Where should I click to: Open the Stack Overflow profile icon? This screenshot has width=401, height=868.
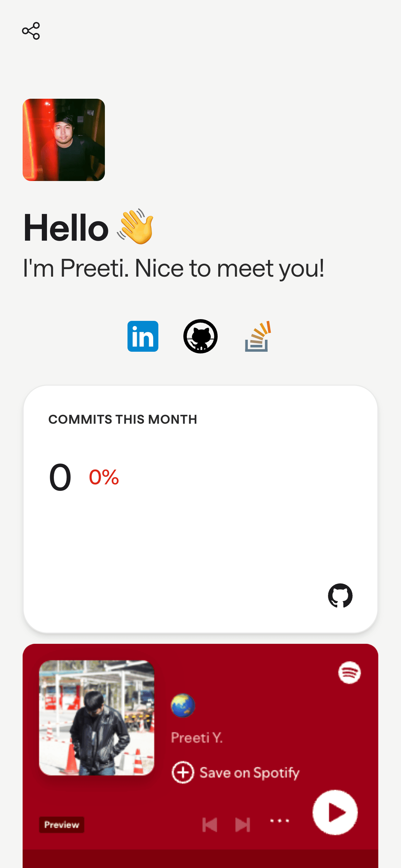(x=258, y=336)
